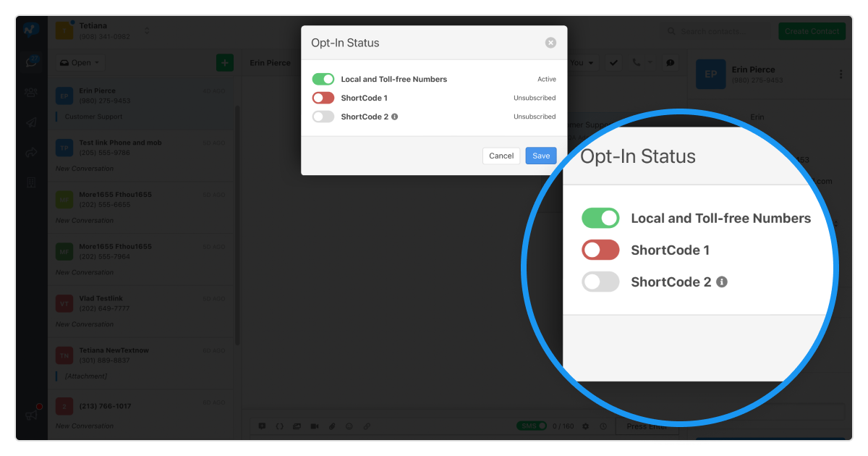Schedule message with the clock icon
The image size is (868, 456).
click(603, 426)
